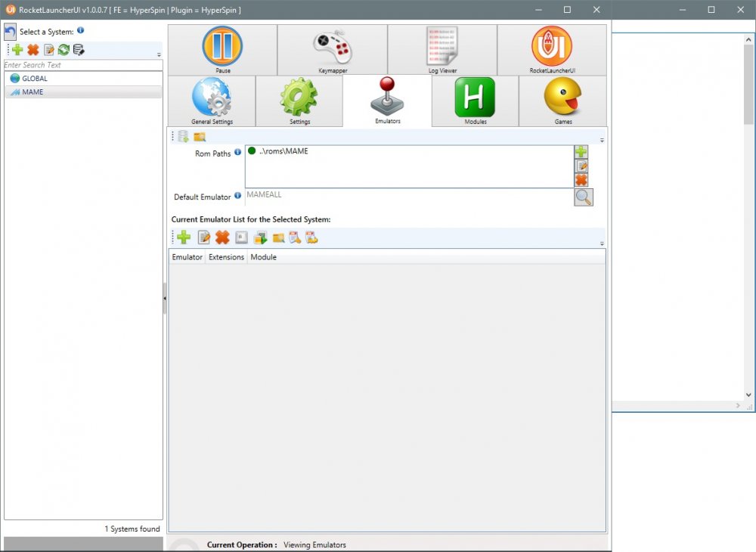
Task: Click green plus beside Rom Paths box
Action: (581, 152)
